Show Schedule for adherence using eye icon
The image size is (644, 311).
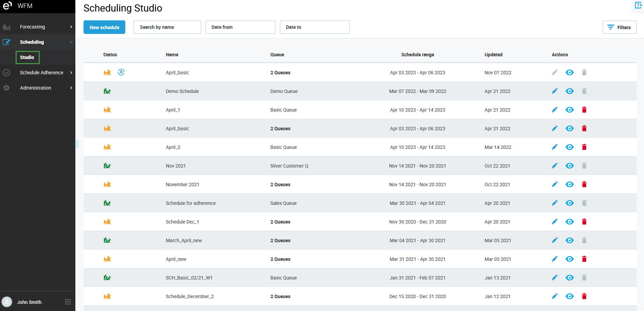tap(569, 203)
